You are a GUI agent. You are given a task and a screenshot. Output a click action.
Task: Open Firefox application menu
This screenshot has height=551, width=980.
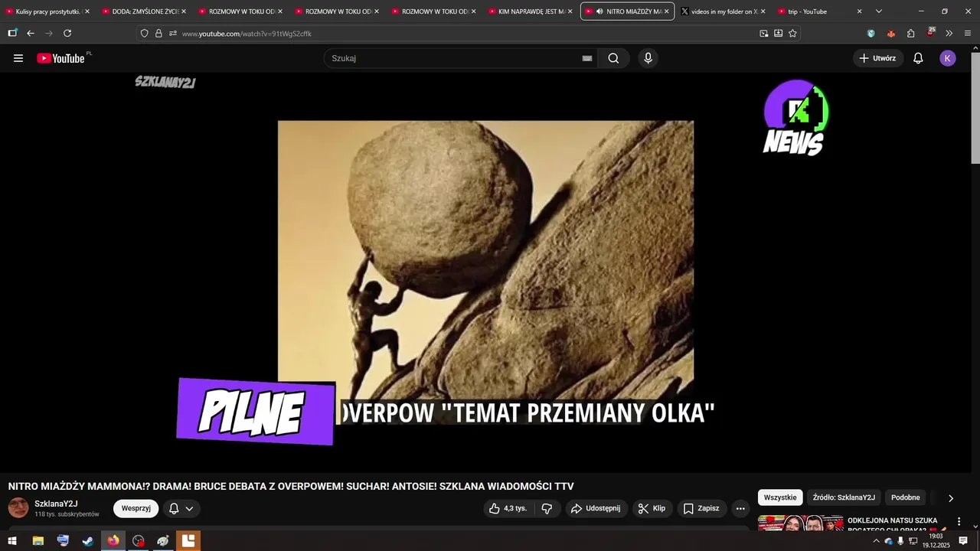(968, 33)
